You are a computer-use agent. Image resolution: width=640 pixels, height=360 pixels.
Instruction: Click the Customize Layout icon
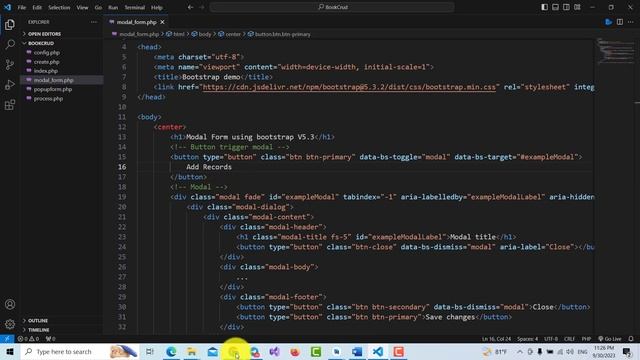(x=577, y=7)
